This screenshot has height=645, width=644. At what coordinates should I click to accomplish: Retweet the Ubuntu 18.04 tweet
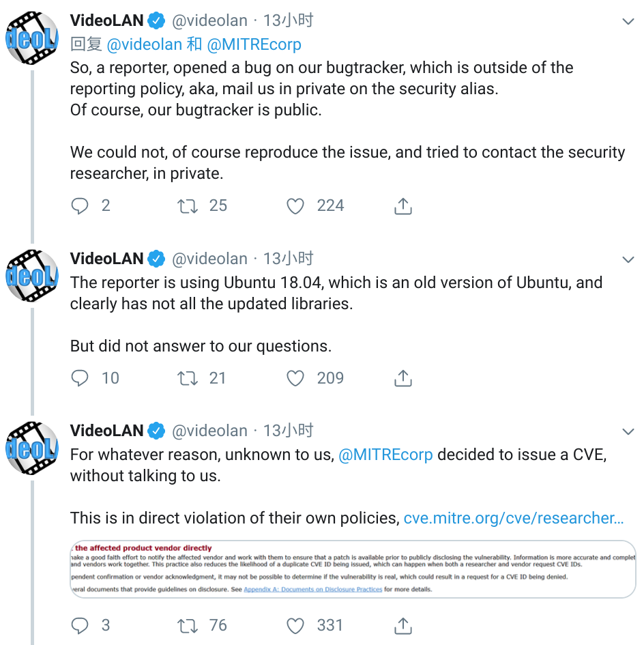(188, 378)
